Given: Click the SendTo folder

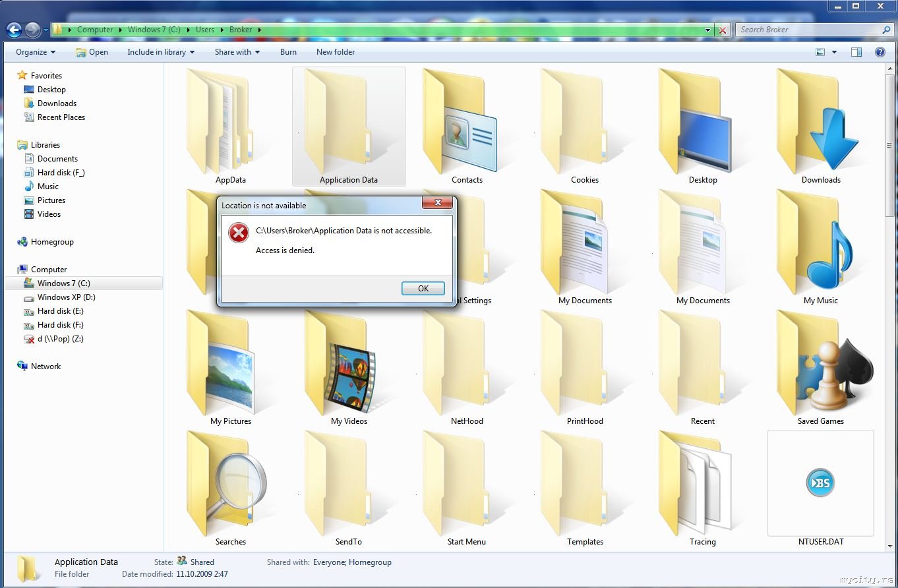Looking at the screenshot, I should click(349, 489).
